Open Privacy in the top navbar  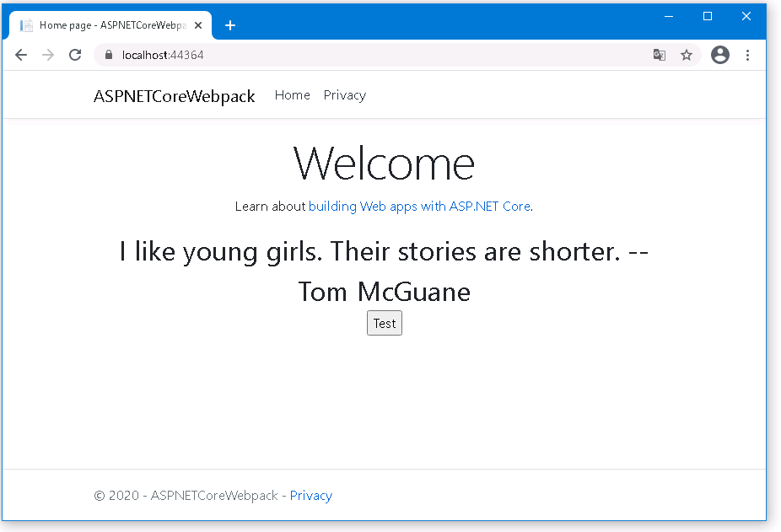tap(345, 95)
